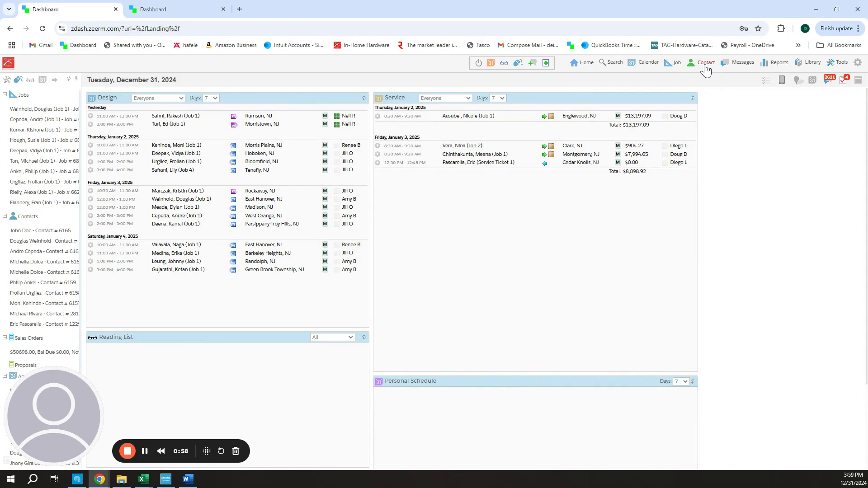This screenshot has width=868, height=488.
Task: Collapse the Jobs tree section
Action: pyautogui.click(x=5, y=94)
